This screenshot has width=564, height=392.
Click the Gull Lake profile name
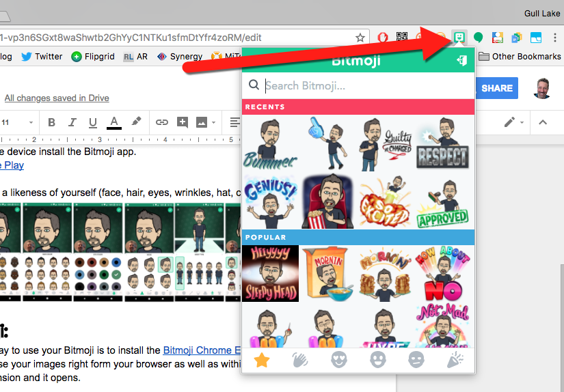(x=542, y=13)
